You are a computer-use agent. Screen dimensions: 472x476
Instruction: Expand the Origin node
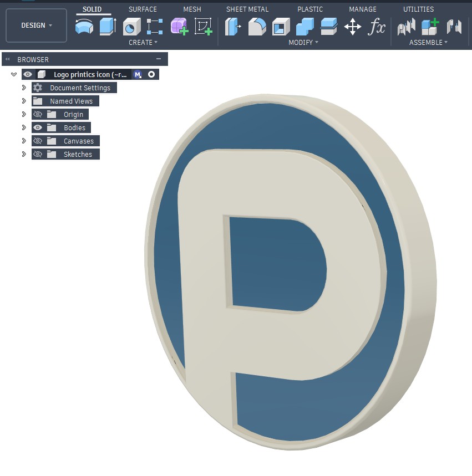24,115
